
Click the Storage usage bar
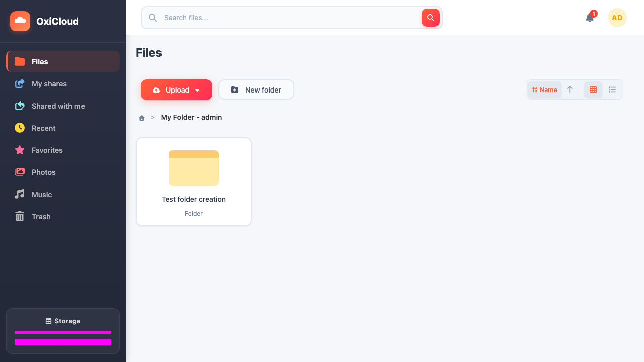click(x=63, y=332)
